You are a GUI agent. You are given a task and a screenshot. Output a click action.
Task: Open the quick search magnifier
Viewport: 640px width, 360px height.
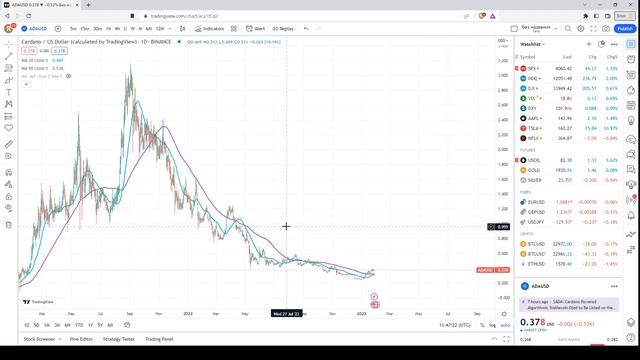click(568, 29)
